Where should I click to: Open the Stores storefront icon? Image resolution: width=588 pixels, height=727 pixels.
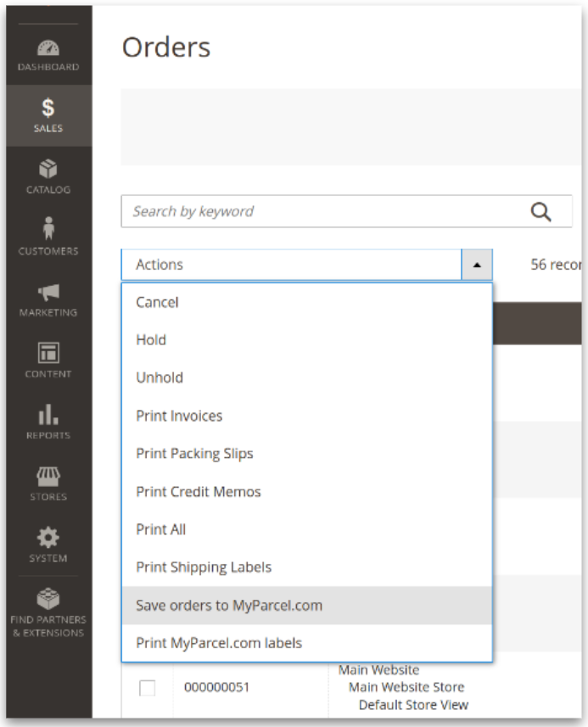[x=48, y=476]
